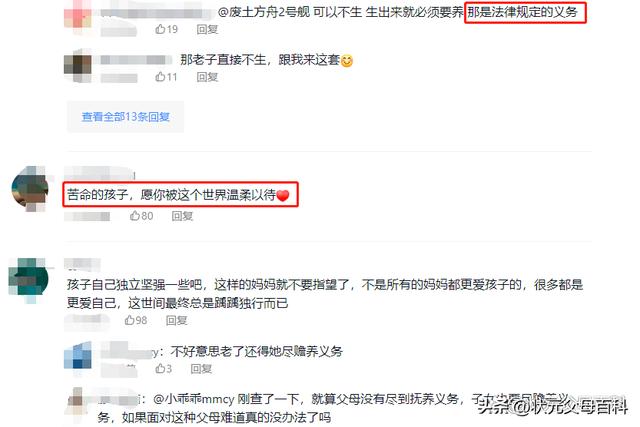Reply to the 苦命的孩子 comment
This screenshot has width=640, height=427.
(182, 216)
